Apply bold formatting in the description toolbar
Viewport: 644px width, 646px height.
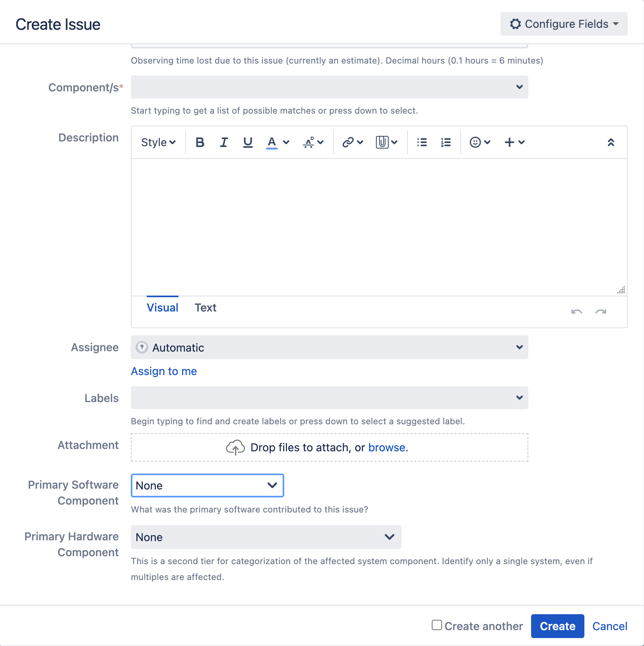(200, 142)
